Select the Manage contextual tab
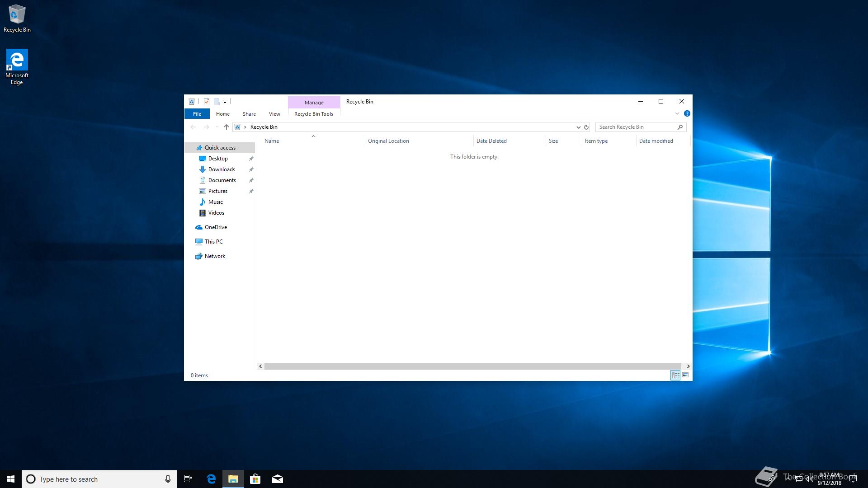Viewport: 868px width, 488px height. click(314, 103)
